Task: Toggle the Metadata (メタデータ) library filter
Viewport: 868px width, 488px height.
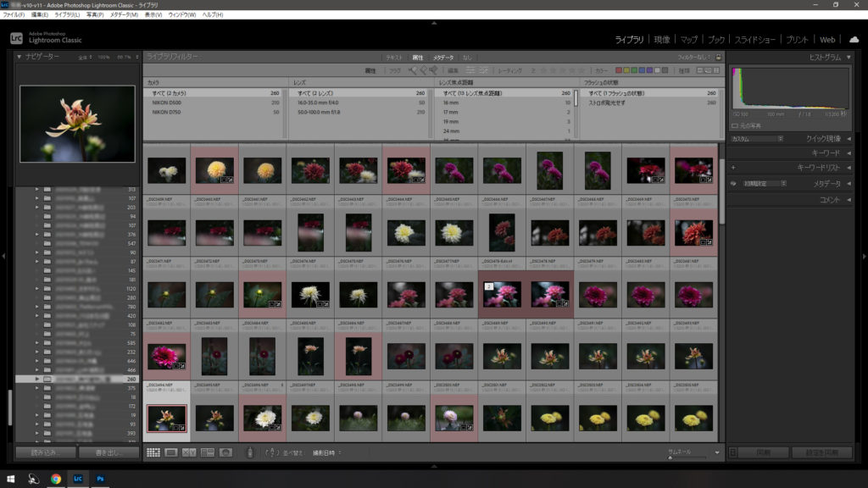Action: [443, 57]
